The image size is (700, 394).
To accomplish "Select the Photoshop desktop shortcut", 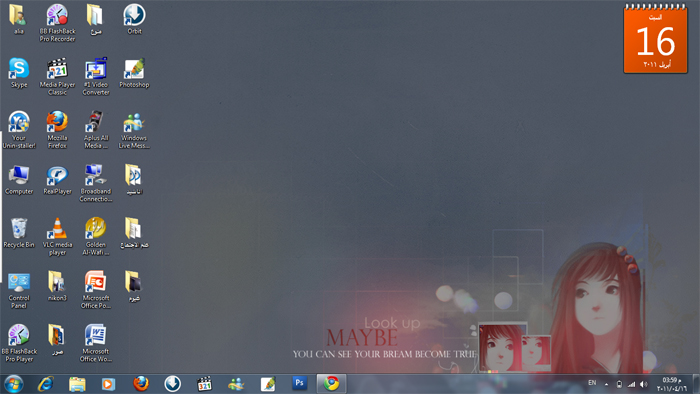I will coord(134,73).
